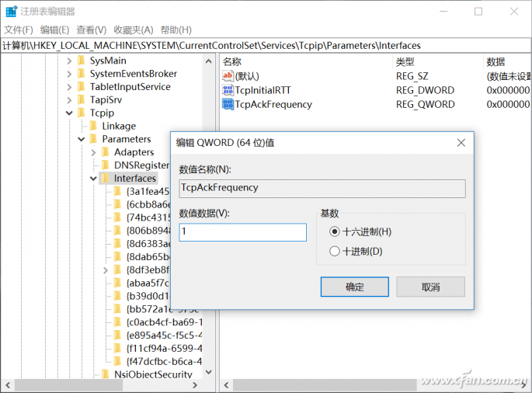532x393 pixels.
Task: Click the SysMain folder icon
Action: (x=81, y=61)
